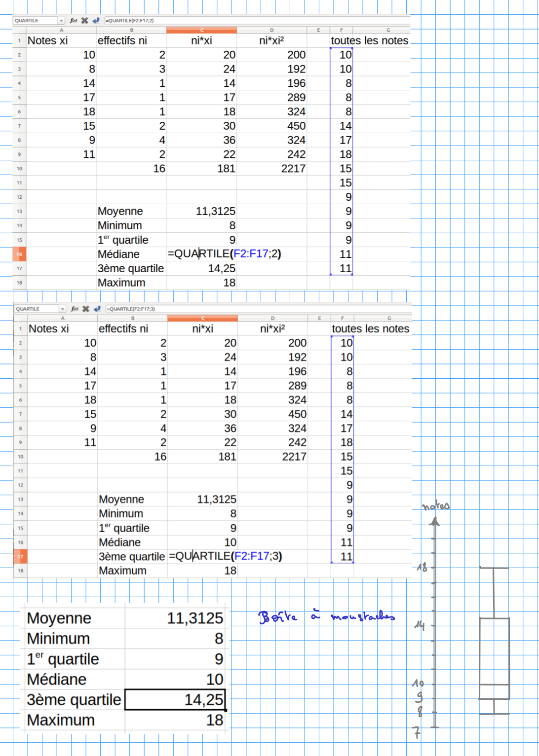539x756 pixels.
Task: Click '1er quartile' label in the large summary table
Action: (x=63, y=659)
